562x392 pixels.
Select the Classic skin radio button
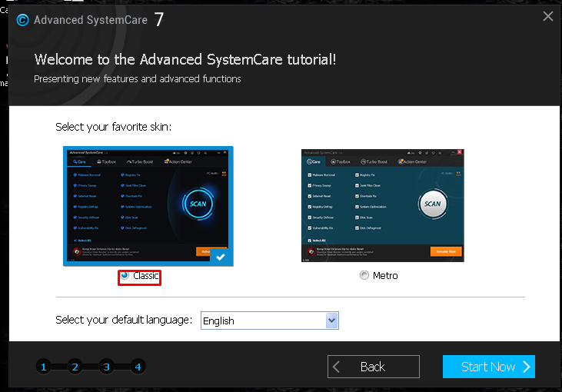pyautogui.click(x=125, y=275)
